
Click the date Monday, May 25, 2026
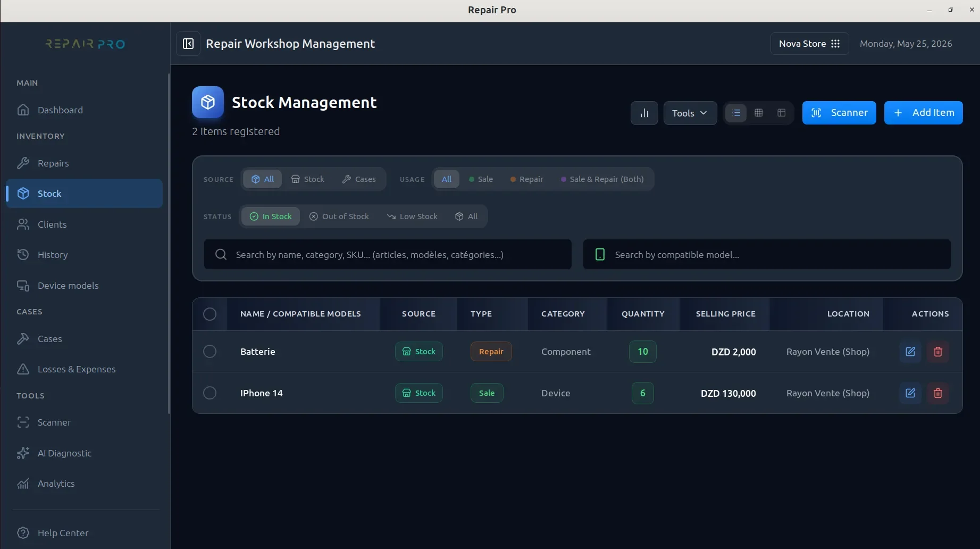click(x=906, y=44)
